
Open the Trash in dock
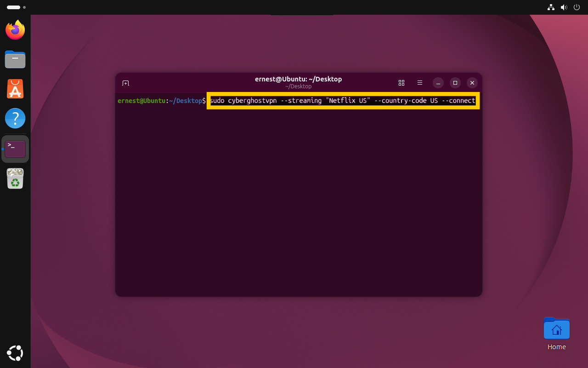[x=15, y=178]
